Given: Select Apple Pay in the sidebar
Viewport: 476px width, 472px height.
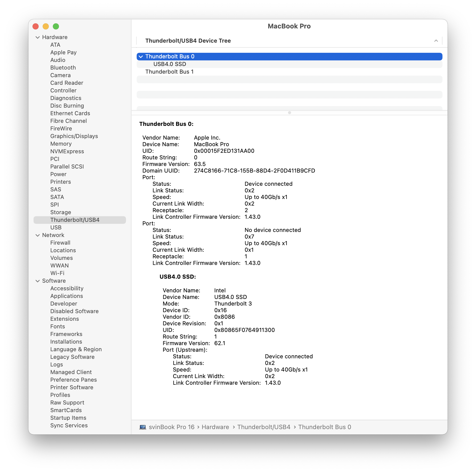Looking at the screenshot, I should tap(63, 53).
